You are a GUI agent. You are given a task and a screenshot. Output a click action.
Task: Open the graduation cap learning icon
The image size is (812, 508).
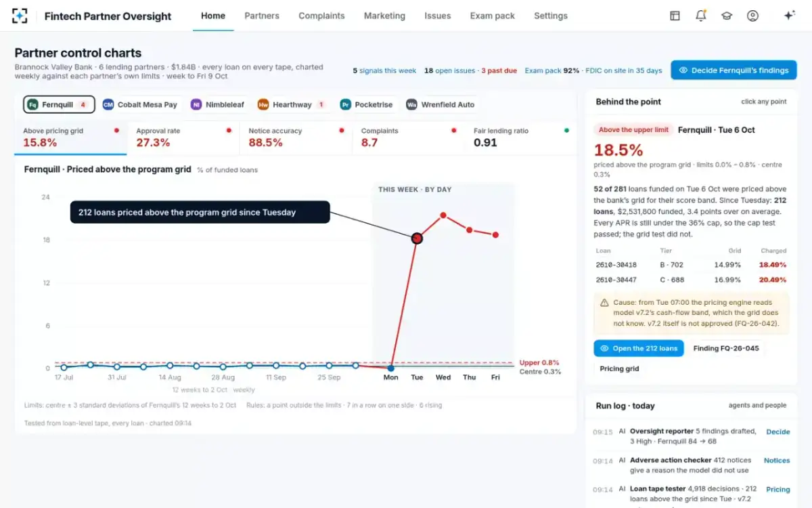point(727,16)
